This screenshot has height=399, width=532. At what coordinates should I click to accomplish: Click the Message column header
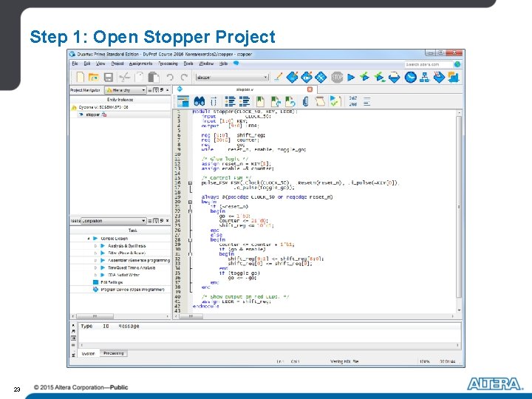click(129, 326)
